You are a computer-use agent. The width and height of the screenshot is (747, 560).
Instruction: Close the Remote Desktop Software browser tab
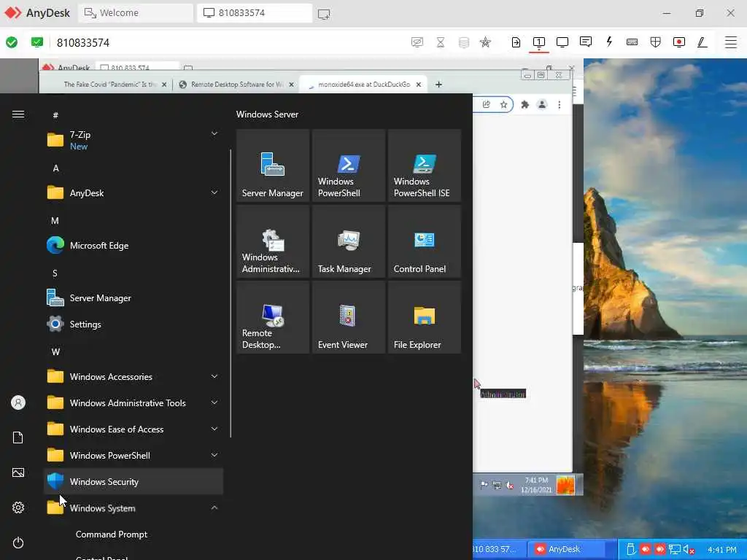[291, 85]
